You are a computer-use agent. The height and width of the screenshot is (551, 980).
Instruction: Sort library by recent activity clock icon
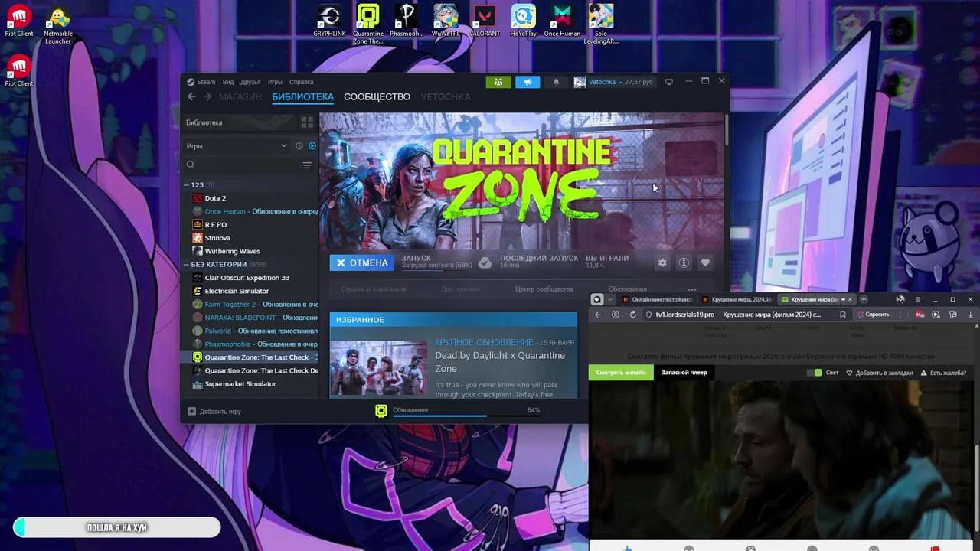click(x=299, y=145)
